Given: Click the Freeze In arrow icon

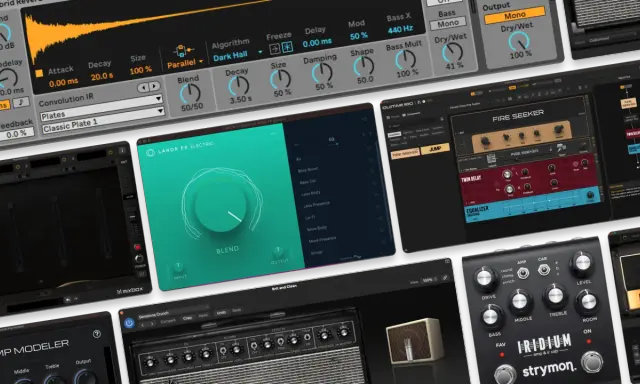Looking at the screenshot, I should tap(275, 49).
